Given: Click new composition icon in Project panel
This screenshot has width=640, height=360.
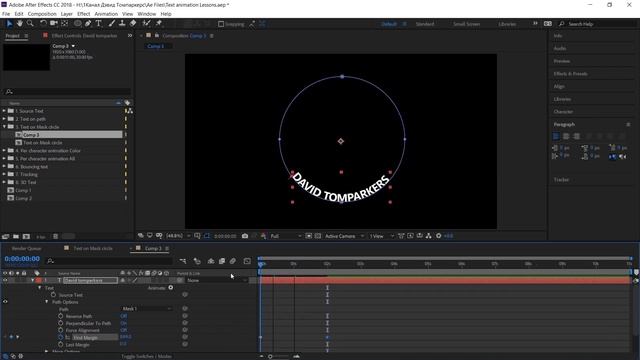Looking at the screenshot, I should tap(27, 237).
